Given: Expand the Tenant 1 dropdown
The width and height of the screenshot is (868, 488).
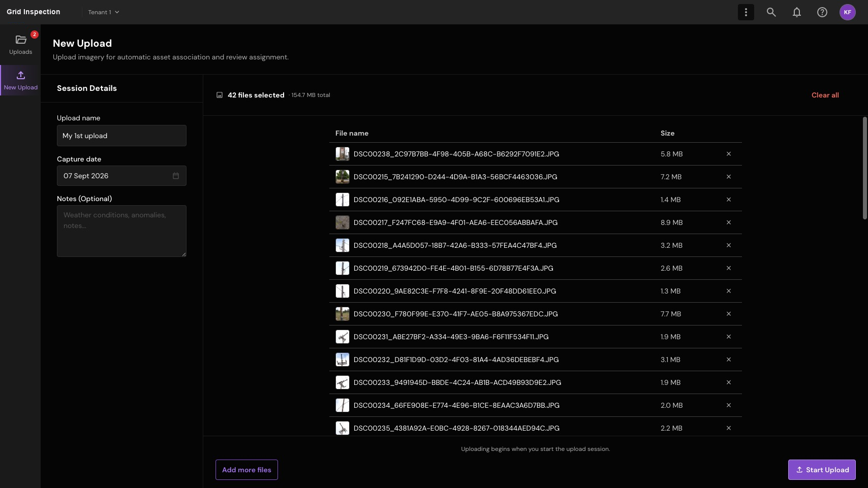Looking at the screenshot, I should pos(104,12).
